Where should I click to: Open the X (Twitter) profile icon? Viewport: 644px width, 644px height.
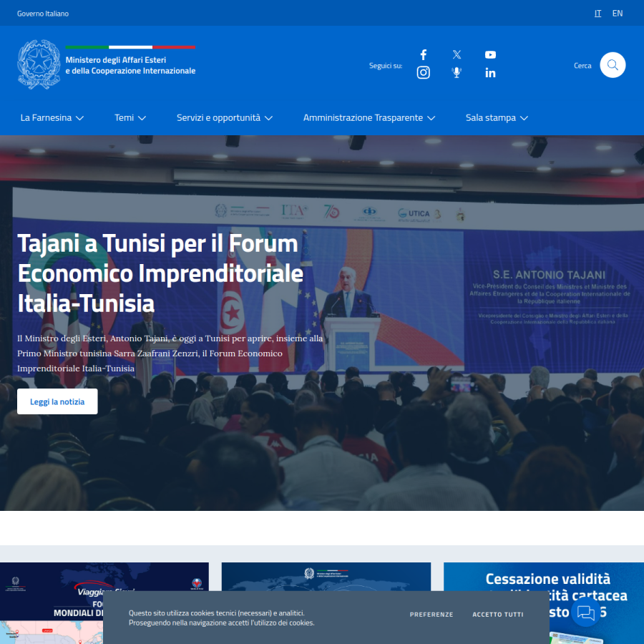pyautogui.click(x=457, y=54)
